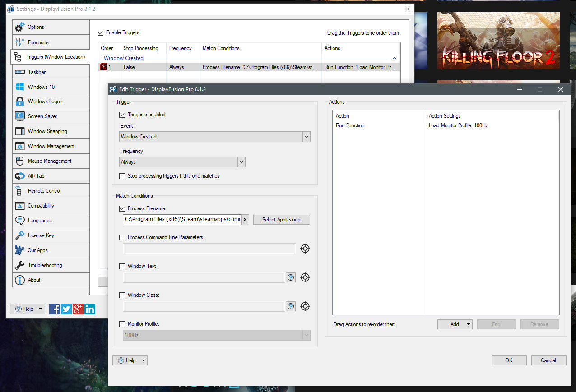Open the Facebook social icon
This screenshot has height=392, width=576.
pos(55,309)
